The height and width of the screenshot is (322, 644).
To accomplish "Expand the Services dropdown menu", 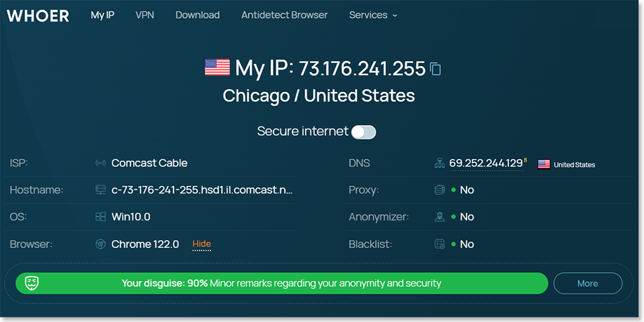I will tap(373, 15).
